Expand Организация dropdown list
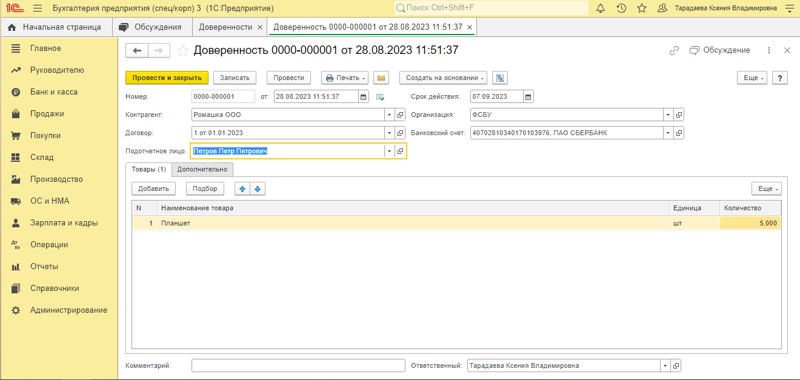 [667, 115]
